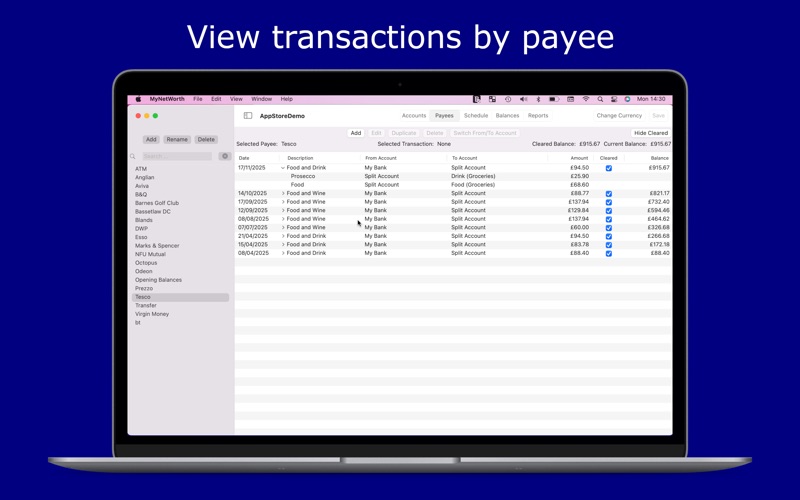Image resolution: width=800 pixels, height=500 pixels.
Task: Toggle Cleared checkbox on 12/09/2025 row
Action: tap(609, 211)
